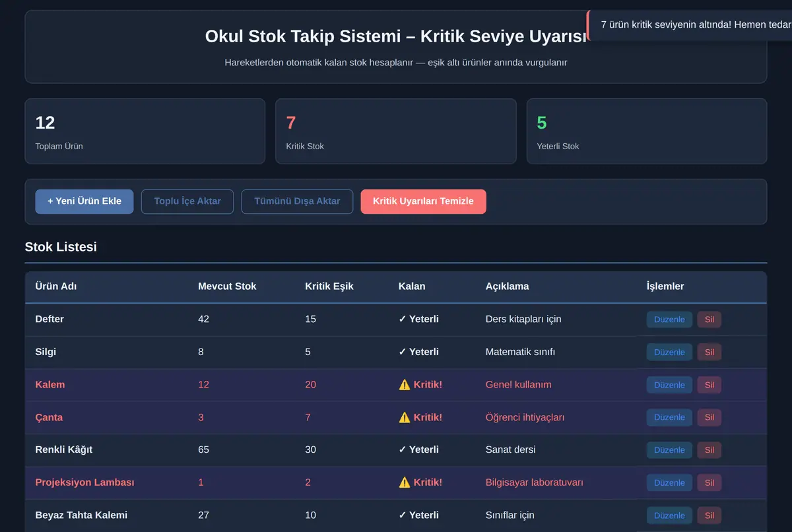Click the product name 'Projeksiyon Lambası'

[x=84, y=482]
